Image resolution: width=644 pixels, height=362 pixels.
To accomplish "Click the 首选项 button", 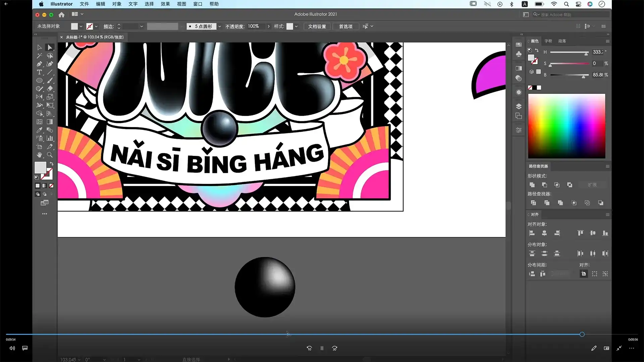I will [x=345, y=26].
